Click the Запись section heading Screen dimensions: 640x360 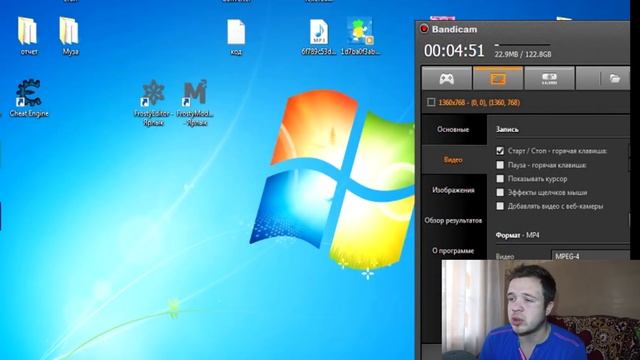(507, 129)
